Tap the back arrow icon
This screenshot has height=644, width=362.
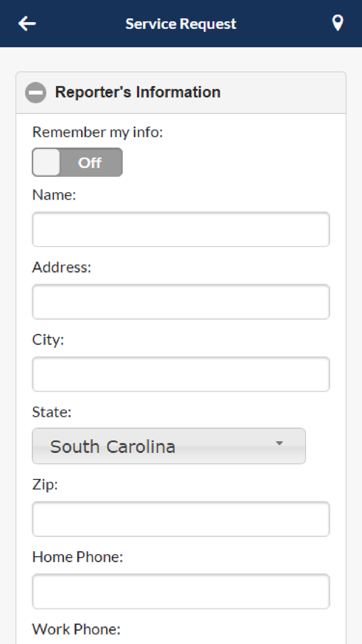[27, 24]
